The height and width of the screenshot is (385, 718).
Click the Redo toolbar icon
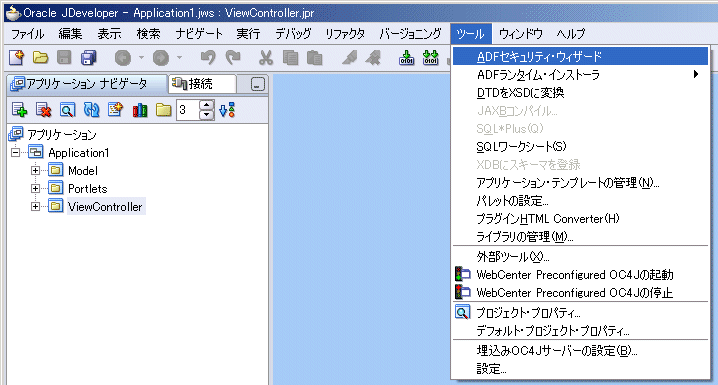[233, 58]
